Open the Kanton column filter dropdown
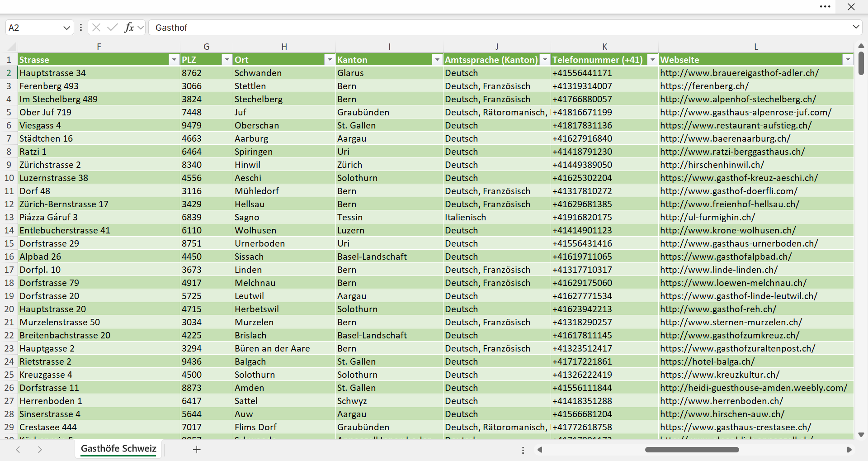Image resolution: width=868 pixels, height=461 pixels. tap(437, 60)
